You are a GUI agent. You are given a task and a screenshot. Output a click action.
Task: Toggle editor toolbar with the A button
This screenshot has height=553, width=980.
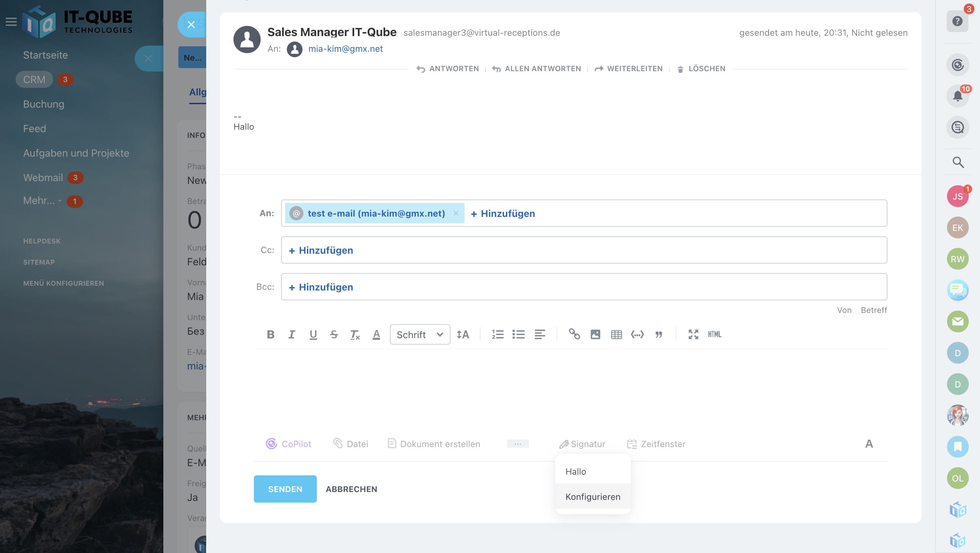tap(869, 444)
